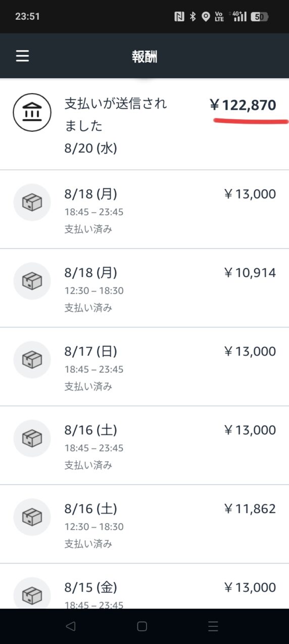Viewport: 289px width, 644px height.
Task: Tap package icon for 8/16 12:30 shift
Action: [32, 517]
